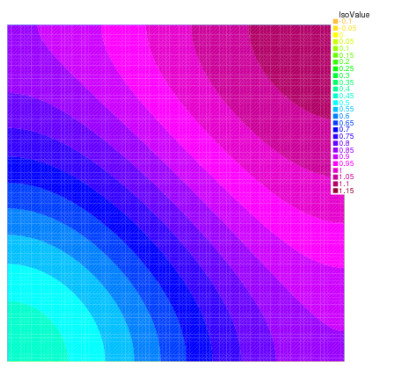Select the orange -0.1 legend swatch
Viewport: 396px width, 369px height.
point(335,22)
